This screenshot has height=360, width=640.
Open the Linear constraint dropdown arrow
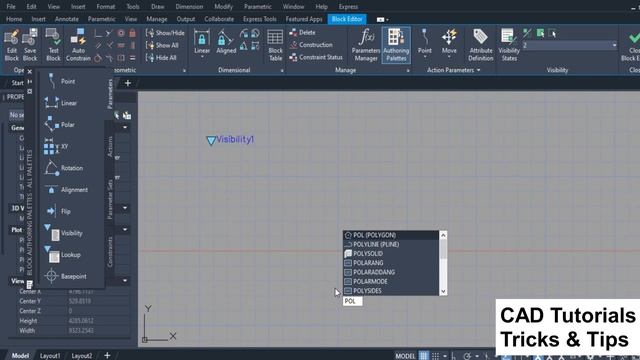202,57
